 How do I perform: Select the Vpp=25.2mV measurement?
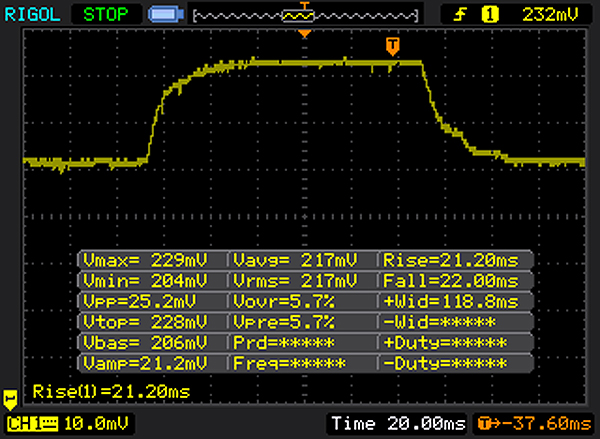151,301
